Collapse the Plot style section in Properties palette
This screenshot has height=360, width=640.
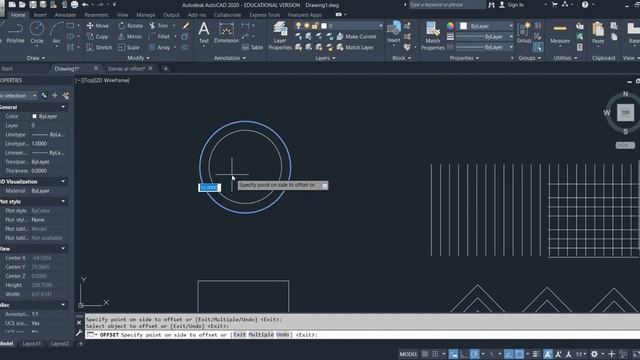tap(63, 201)
